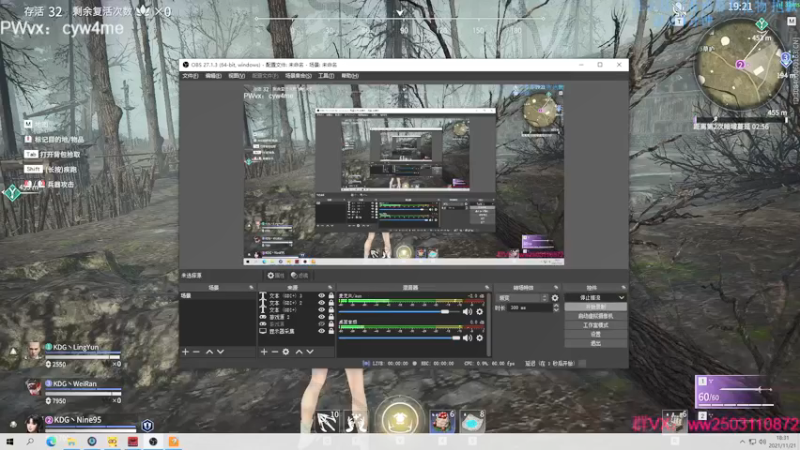
Task: Toggle visibility of the plain 文本 (GDI+) source
Action: tap(321, 310)
